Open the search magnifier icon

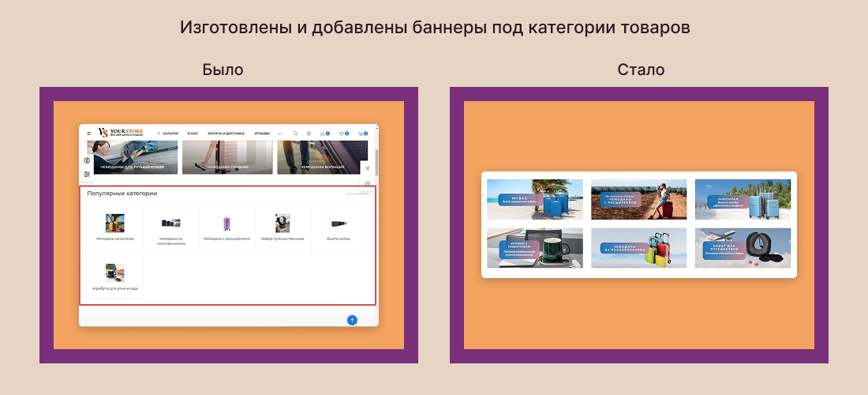click(x=295, y=134)
